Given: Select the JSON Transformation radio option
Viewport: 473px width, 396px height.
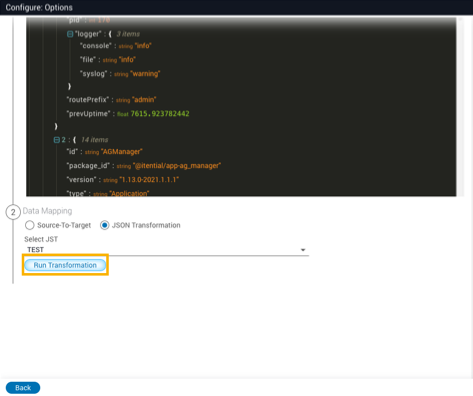Looking at the screenshot, I should pyautogui.click(x=105, y=225).
